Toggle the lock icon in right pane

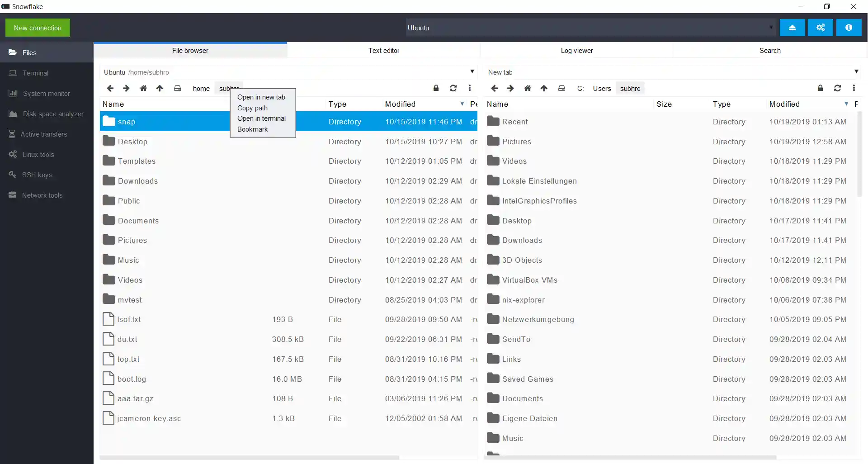pyautogui.click(x=820, y=88)
